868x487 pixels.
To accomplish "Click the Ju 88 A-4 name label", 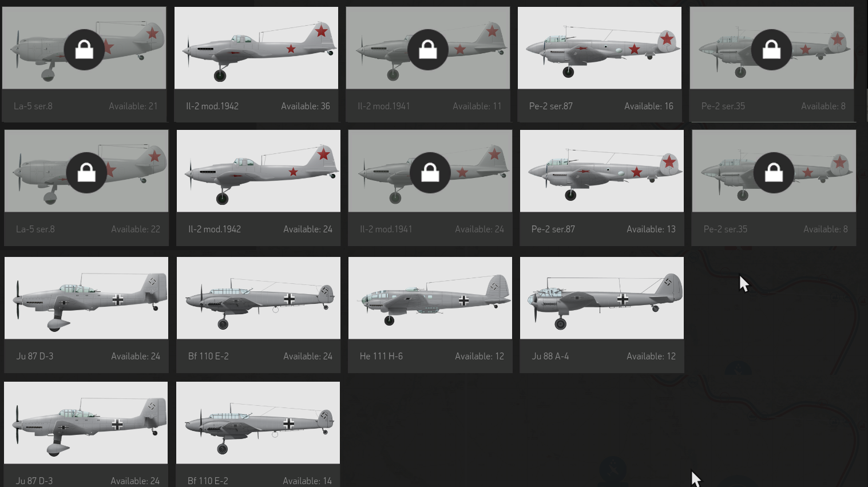I will pos(550,356).
